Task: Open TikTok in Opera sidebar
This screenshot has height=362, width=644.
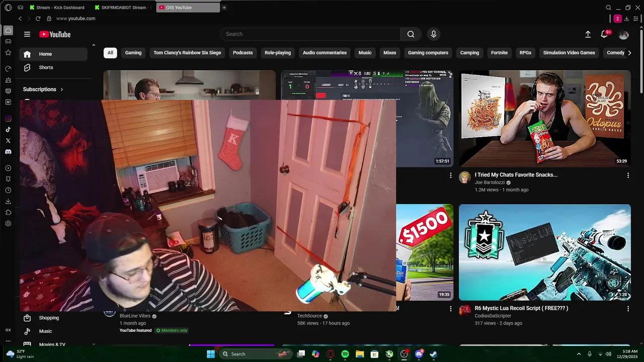Action: [8, 130]
